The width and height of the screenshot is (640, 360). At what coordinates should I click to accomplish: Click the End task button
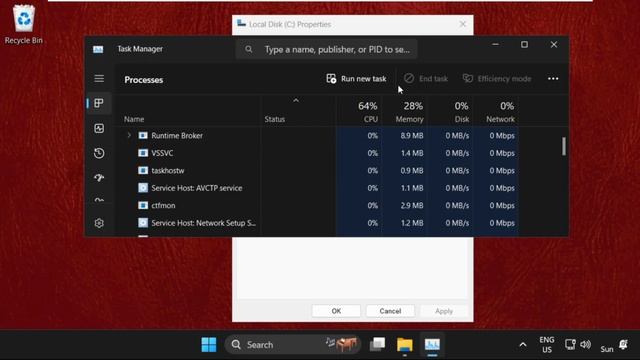point(426,78)
